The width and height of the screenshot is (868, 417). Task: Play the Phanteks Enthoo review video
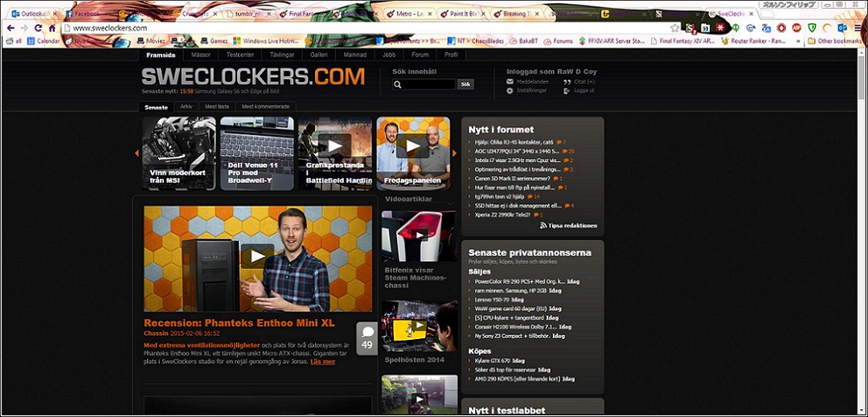pos(257,256)
